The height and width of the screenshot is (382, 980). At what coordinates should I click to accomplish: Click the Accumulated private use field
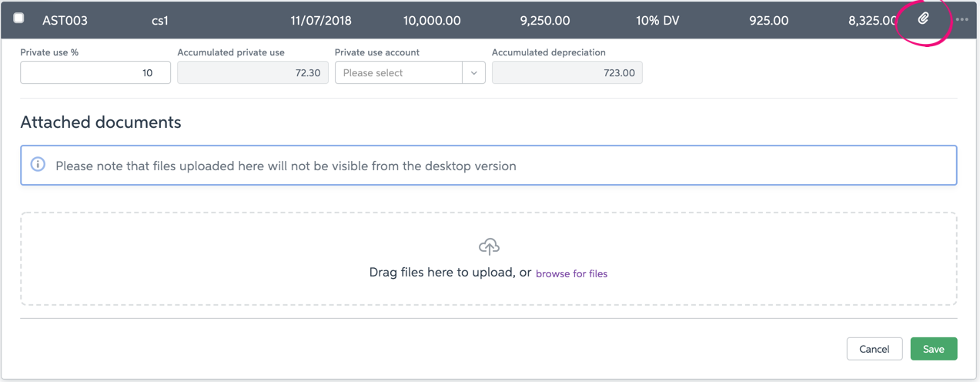(253, 73)
